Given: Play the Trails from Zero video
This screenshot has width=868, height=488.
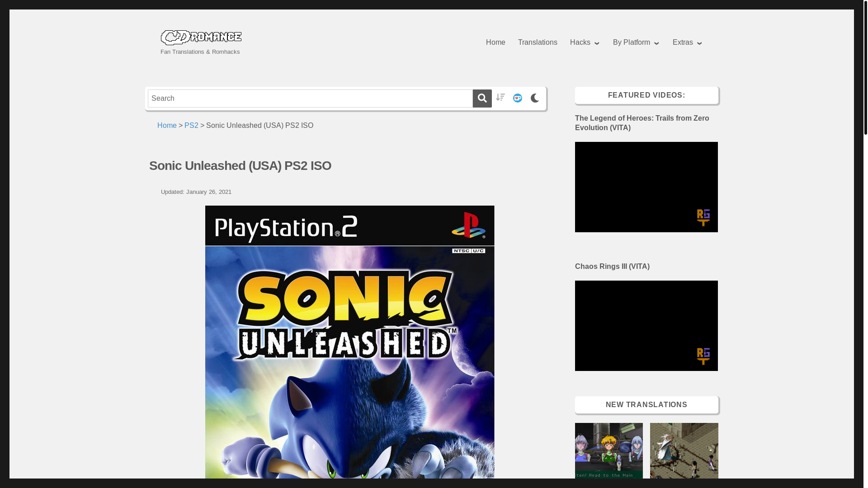Looking at the screenshot, I should (646, 187).
